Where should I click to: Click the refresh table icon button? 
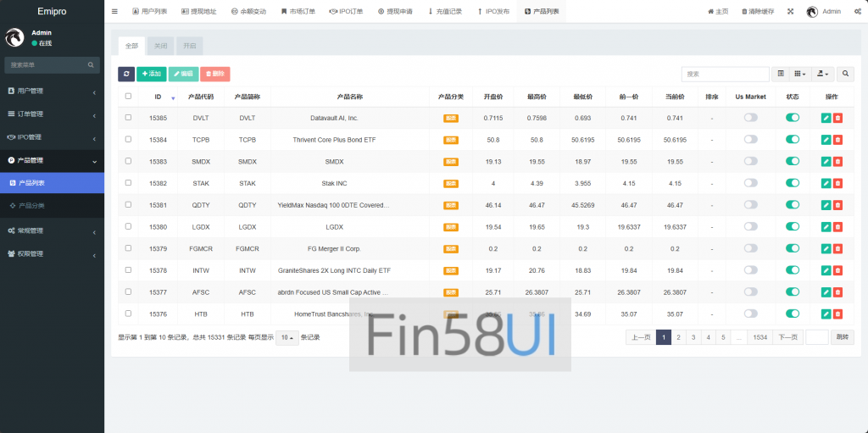pyautogui.click(x=126, y=75)
